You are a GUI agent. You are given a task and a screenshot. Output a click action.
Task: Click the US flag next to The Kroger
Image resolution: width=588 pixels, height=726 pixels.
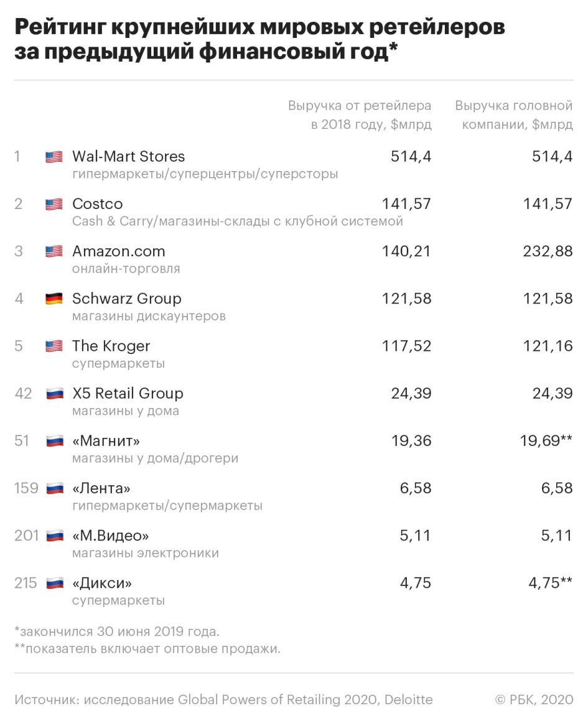click(x=54, y=346)
